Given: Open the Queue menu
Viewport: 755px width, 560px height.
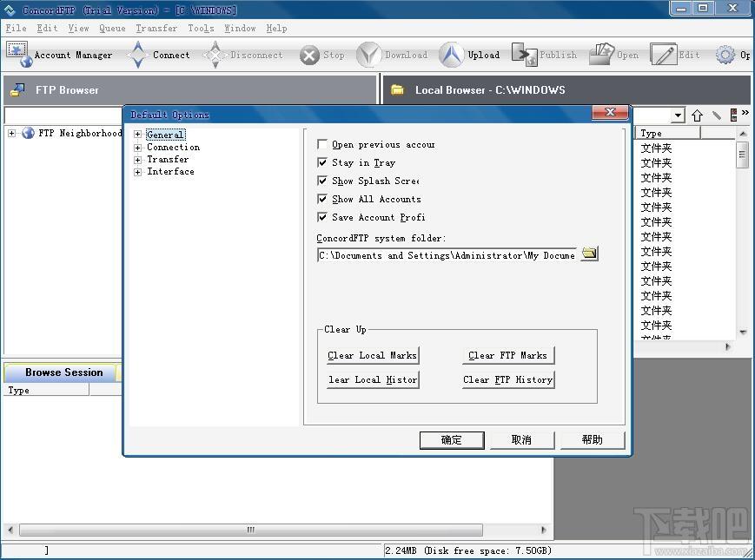Looking at the screenshot, I should pyautogui.click(x=112, y=28).
